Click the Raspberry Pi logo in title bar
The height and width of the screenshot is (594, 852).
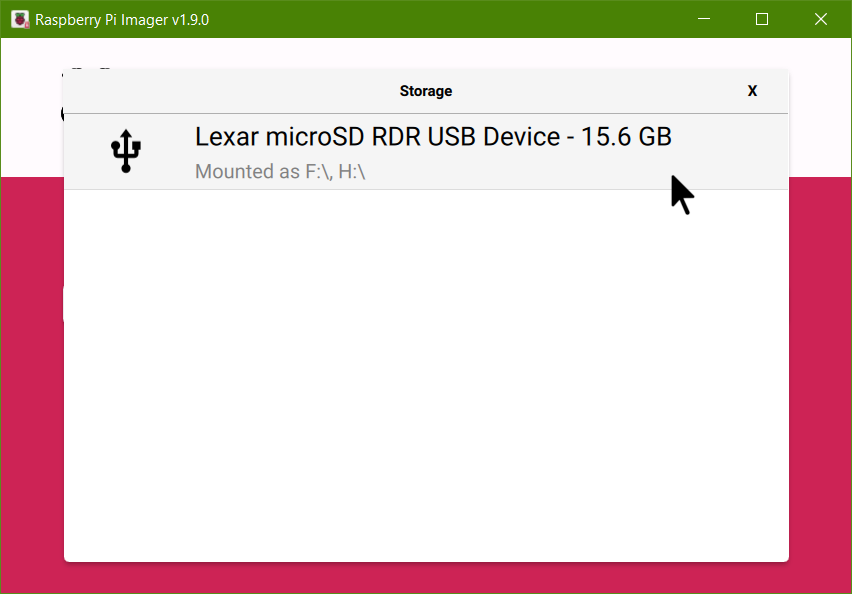[x=20, y=19]
